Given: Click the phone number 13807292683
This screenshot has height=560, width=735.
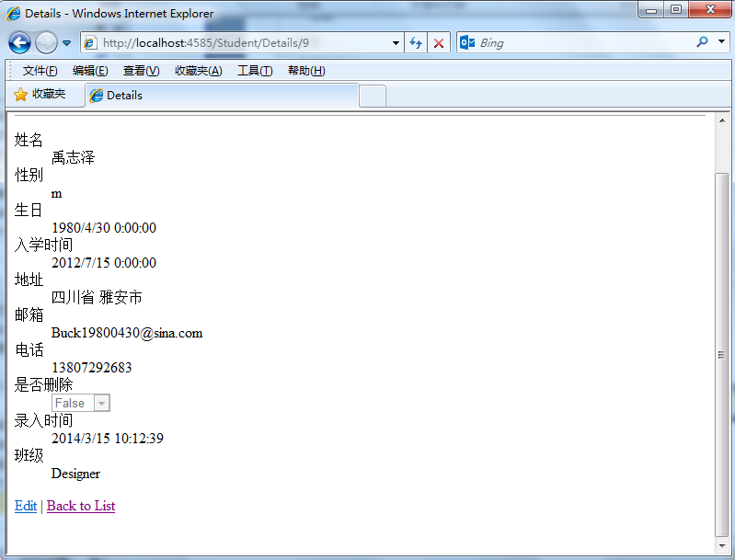Looking at the screenshot, I should pos(92,368).
